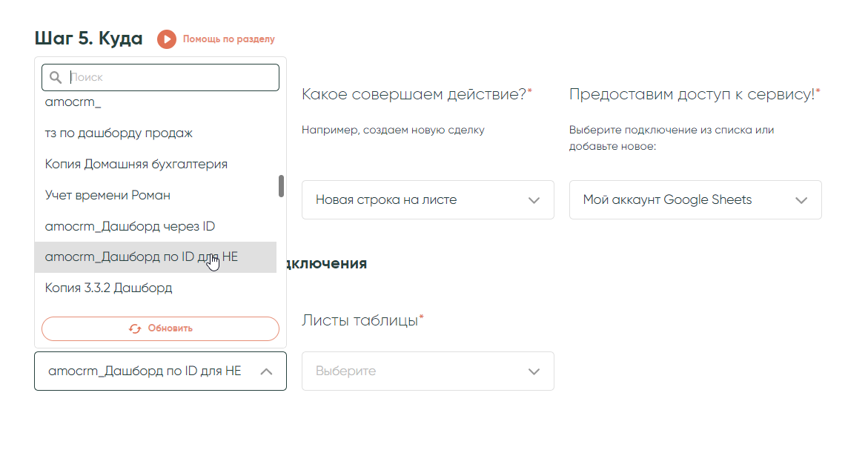868x453 pixels.
Task: Click the orange play help icon
Action: click(166, 39)
